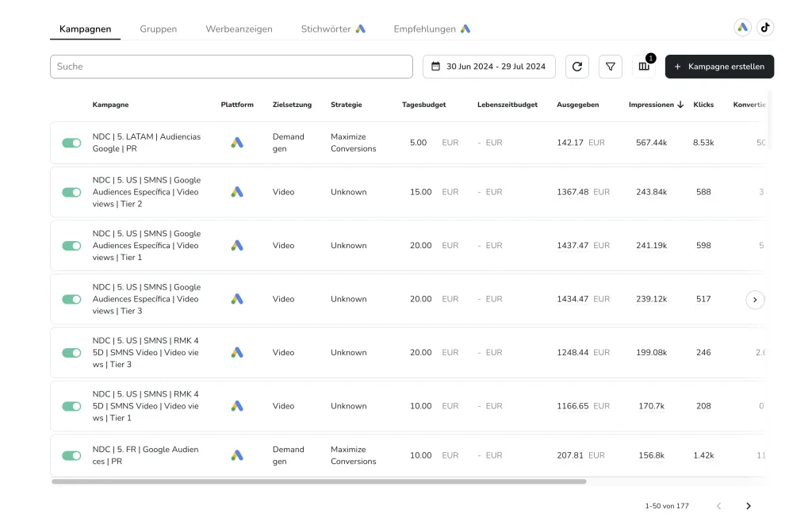This screenshot has width=812, height=525.
Task: Click Google Ads icon in top right
Action: click(742, 27)
